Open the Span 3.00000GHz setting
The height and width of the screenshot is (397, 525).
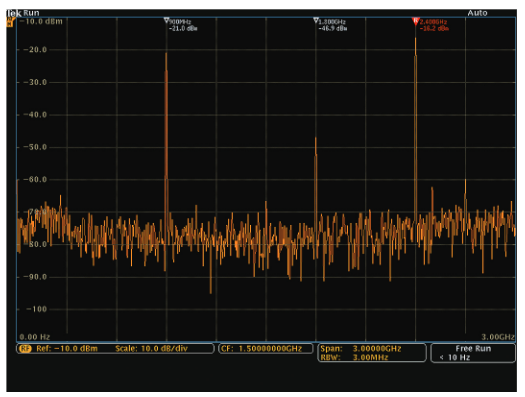pos(361,349)
